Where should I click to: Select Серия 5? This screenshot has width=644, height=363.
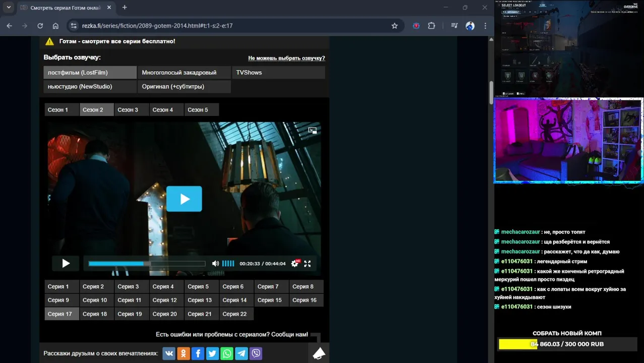click(202, 286)
